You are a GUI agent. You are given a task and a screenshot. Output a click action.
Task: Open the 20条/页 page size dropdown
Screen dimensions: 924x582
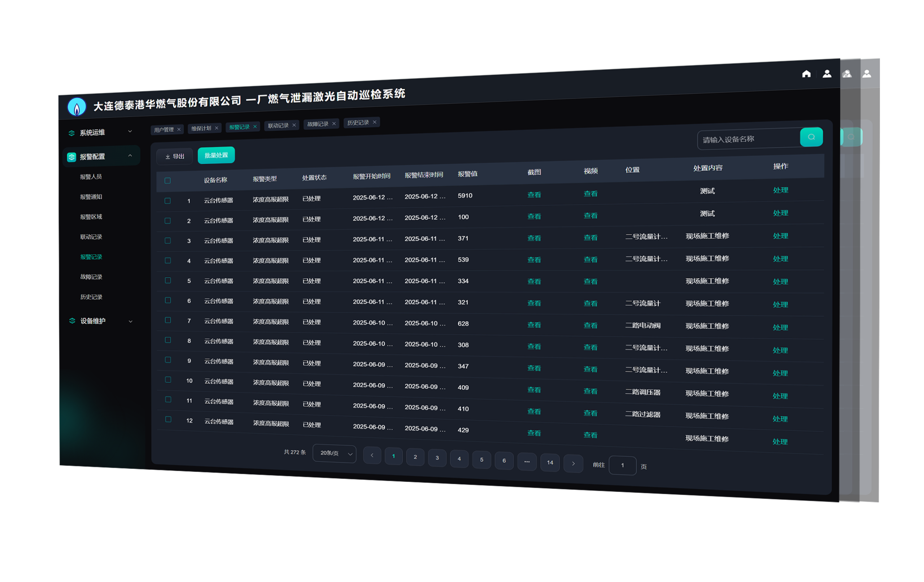[x=334, y=453]
